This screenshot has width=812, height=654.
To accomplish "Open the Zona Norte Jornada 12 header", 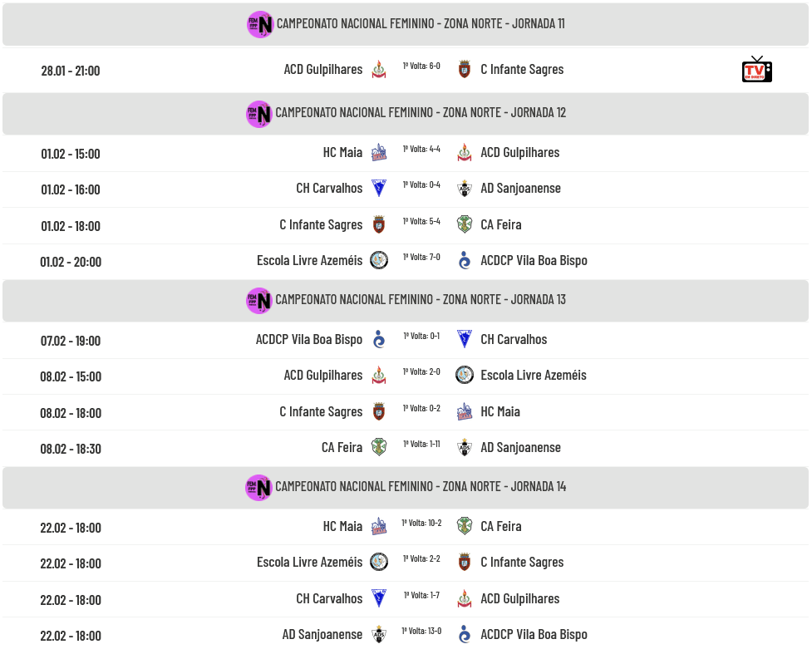I will point(420,113).
